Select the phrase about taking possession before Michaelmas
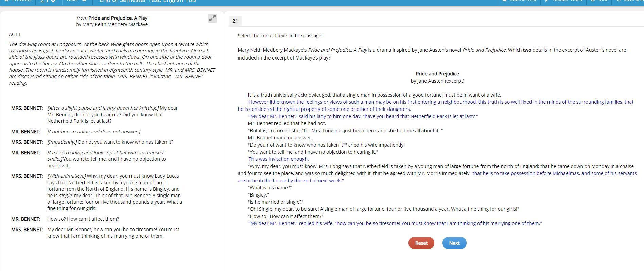The width and height of the screenshot is (644, 271). [437, 177]
